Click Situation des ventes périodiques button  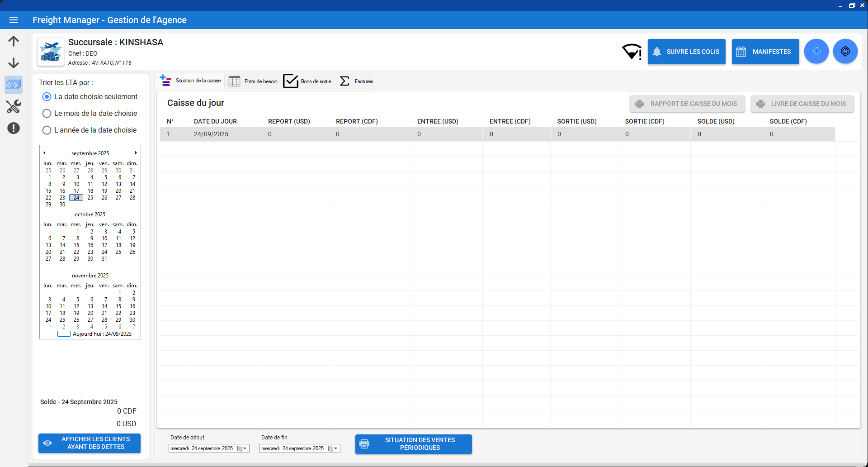point(413,444)
